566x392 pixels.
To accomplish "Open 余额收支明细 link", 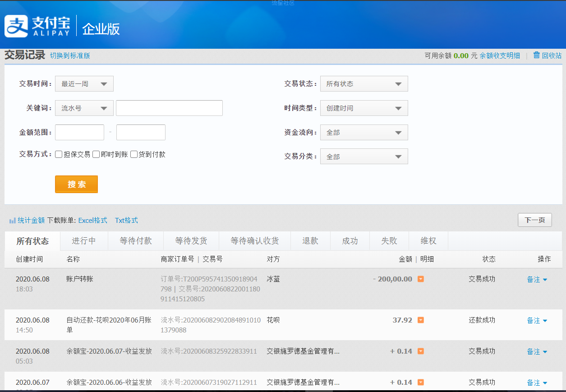I will coord(500,55).
